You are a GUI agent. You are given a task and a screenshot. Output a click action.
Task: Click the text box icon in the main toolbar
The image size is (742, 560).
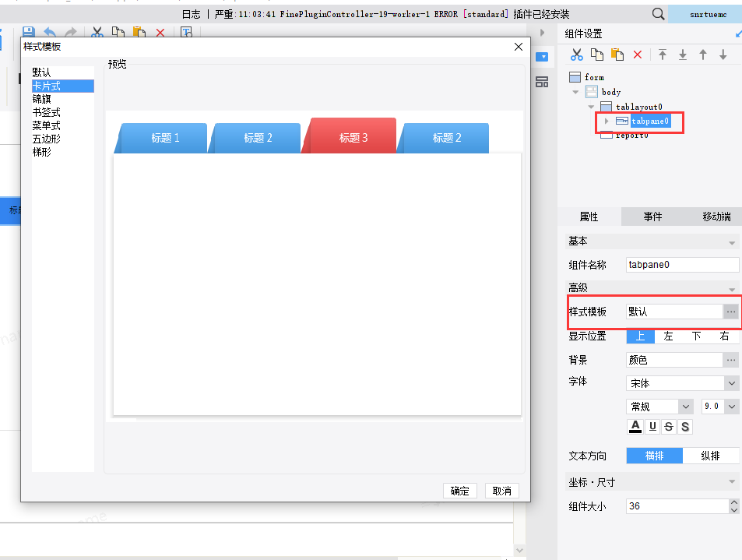pyautogui.click(x=186, y=32)
